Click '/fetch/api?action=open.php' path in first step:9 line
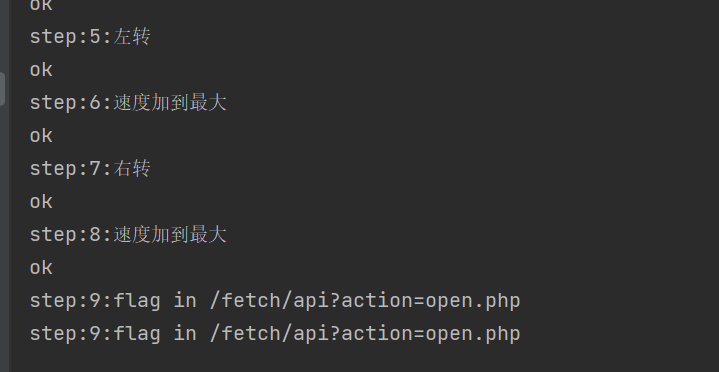The width and height of the screenshot is (719, 372). coord(365,301)
